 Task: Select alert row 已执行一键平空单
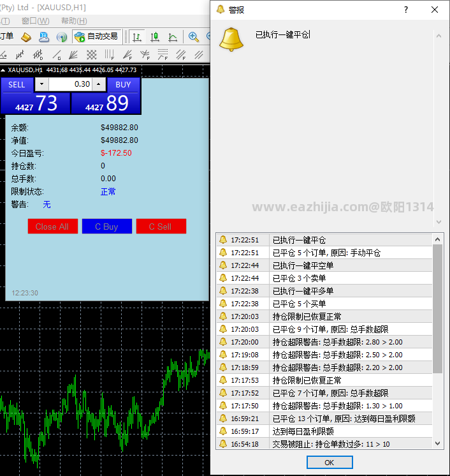tap(324, 265)
